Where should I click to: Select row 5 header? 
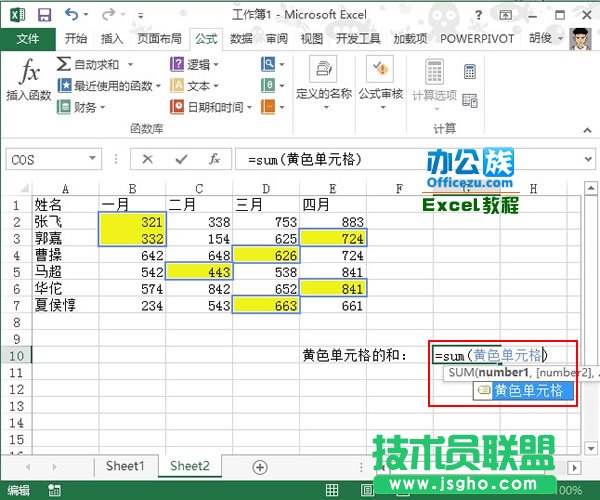click(16, 272)
